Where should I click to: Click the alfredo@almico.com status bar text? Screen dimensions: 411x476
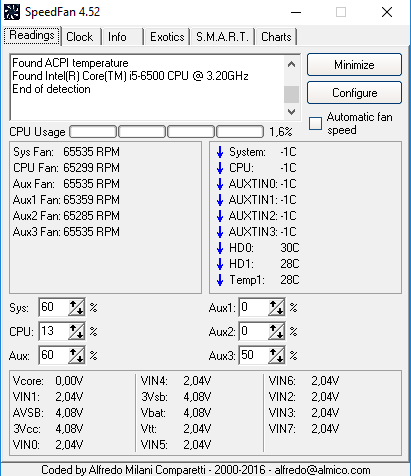click(322, 470)
